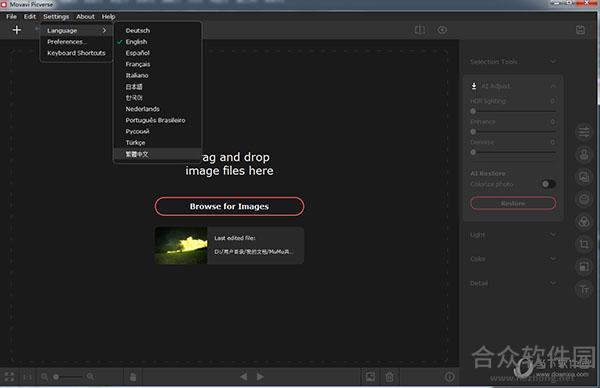The width and height of the screenshot is (600, 388).
Task: Click the Settings menu
Action: tap(56, 16)
